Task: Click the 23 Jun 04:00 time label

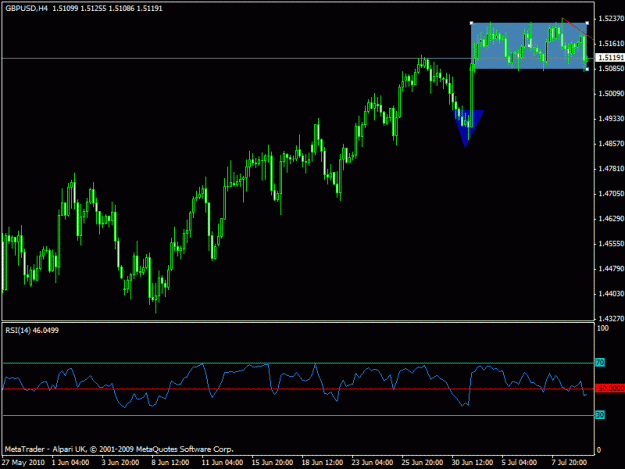Action: (372, 462)
